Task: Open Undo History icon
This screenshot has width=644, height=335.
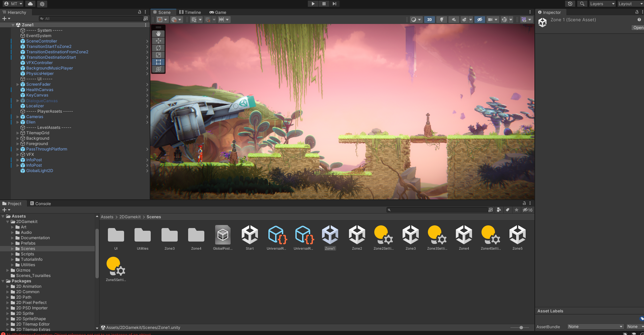Action: pyautogui.click(x=570, y=4)
